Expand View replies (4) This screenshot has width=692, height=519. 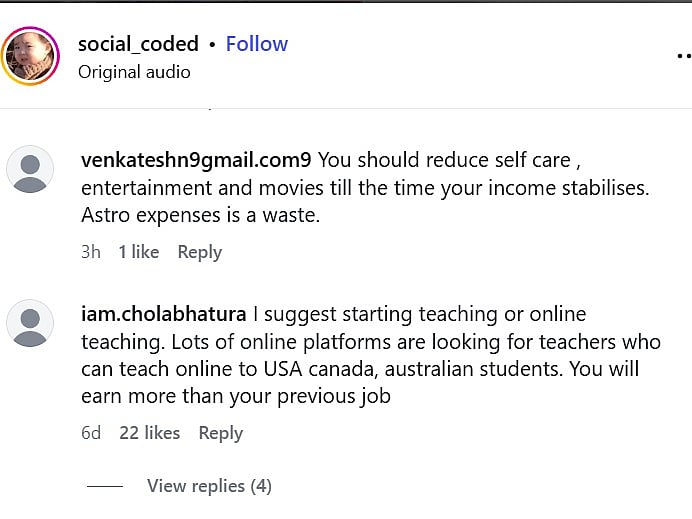(209, 486)
